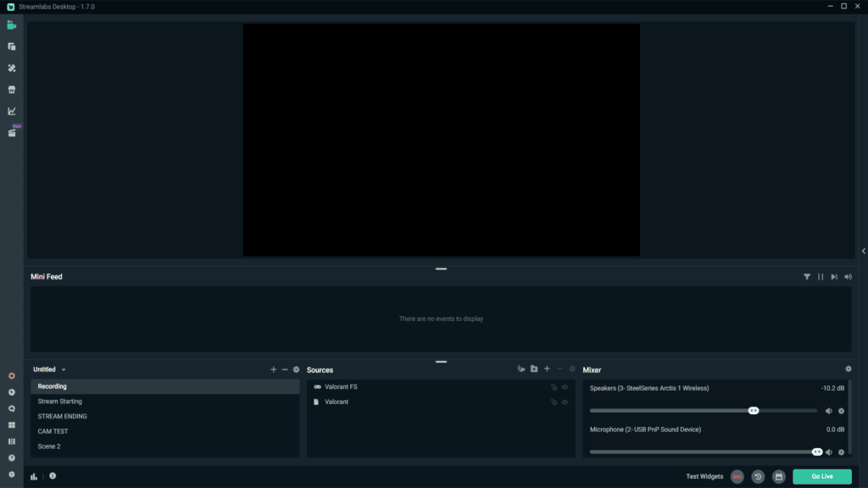The width and height of the screenshot is (868, 488).
Task: Toggle lock on Valorant source
Action: (x=554, y=402)
